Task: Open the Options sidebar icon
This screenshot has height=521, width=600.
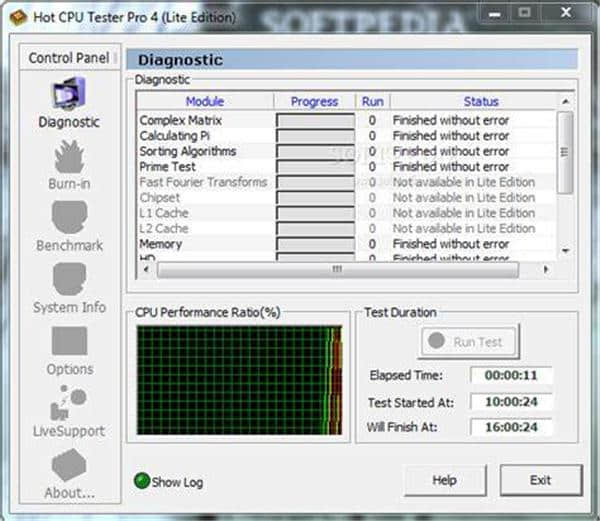Action: tap(69, 343)
